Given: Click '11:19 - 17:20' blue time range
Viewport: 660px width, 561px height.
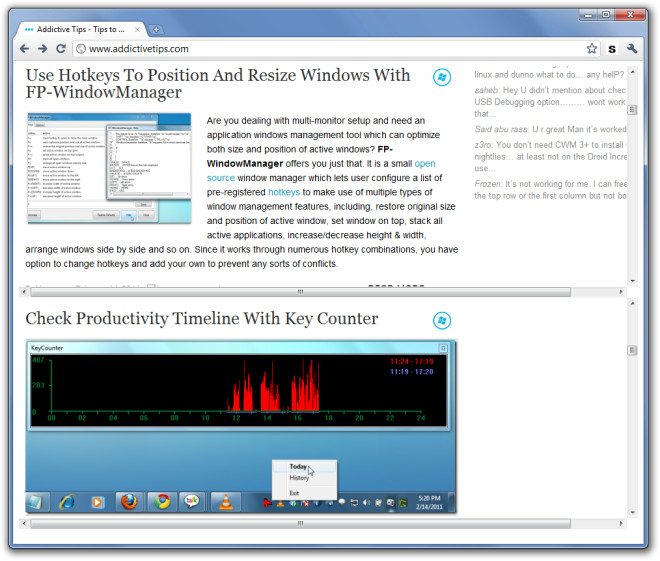Looking at the screenshot, I should click(x=411, y=372).
